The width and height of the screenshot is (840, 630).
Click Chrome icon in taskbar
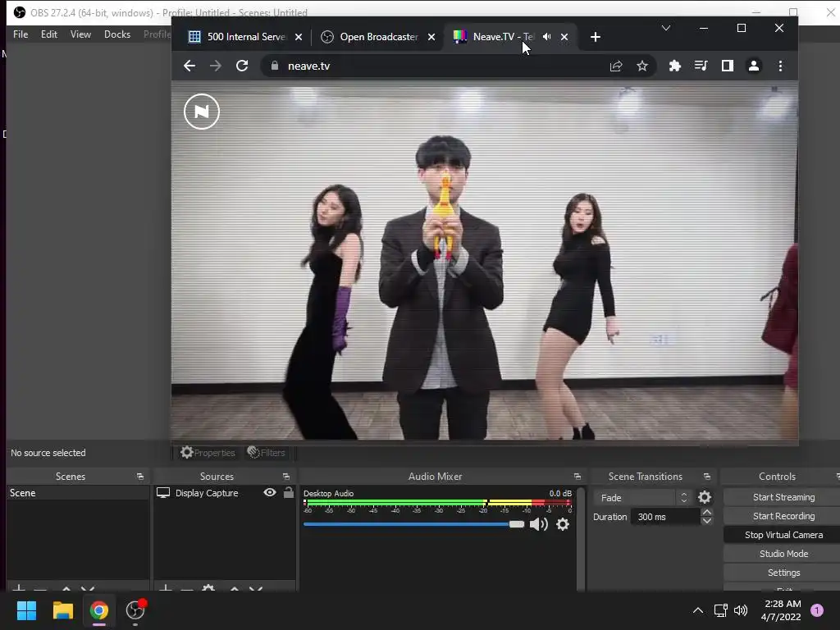[x=98, y=610]
